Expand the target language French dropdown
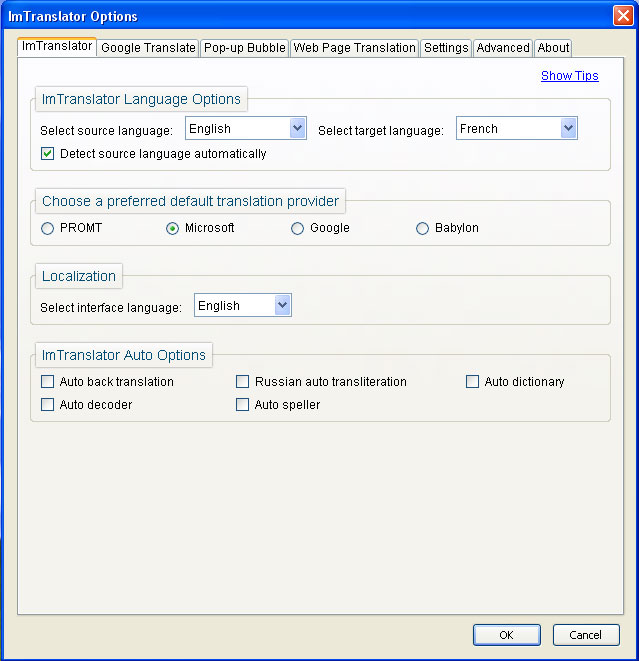The width and height of the screenshot is (639, 661). 516,128
